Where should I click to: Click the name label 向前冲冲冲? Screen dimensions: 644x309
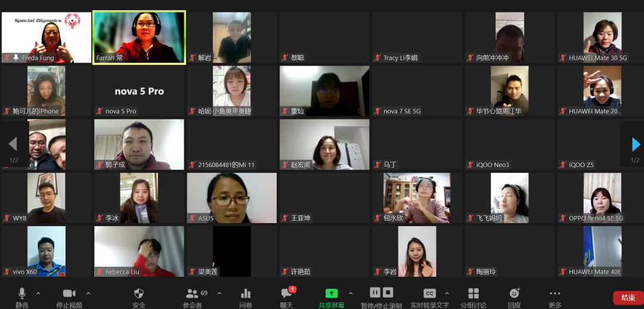(x=493, y=58)
